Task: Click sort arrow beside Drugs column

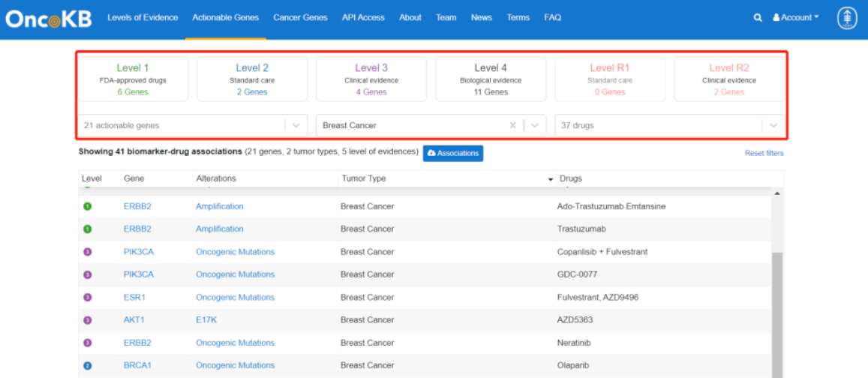Action: click(551, 179)
